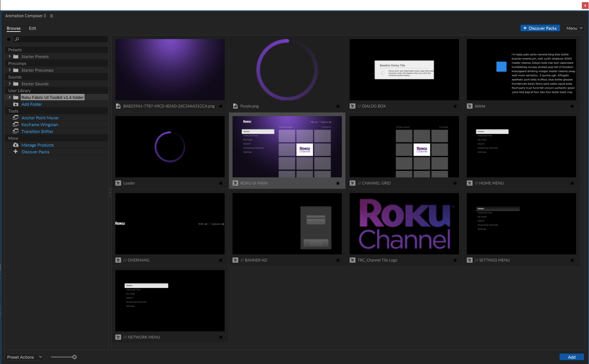Open Manage Products link
The height and width of the screenshot is (364, 589).
(38, 145)
